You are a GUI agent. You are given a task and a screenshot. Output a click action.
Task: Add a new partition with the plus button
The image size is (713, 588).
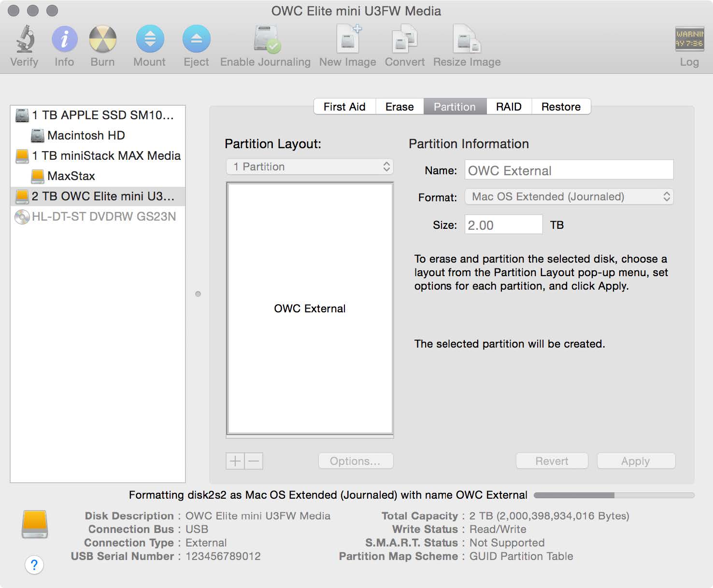click(234, 461)
